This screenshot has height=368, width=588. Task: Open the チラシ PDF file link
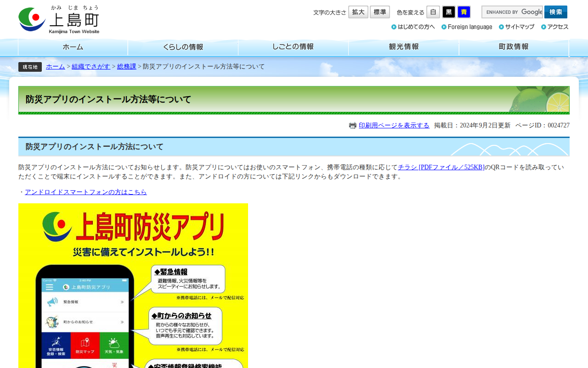pos(441,167)
